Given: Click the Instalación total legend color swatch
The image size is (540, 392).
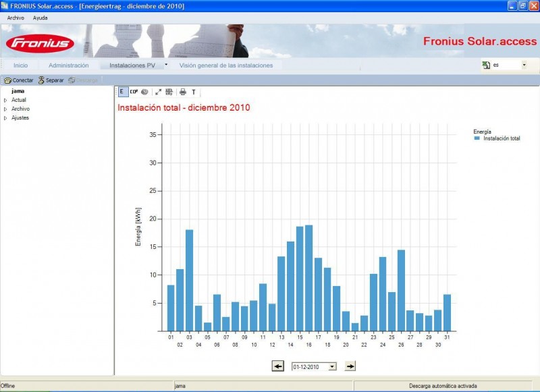Looking at the screenshot, I should click(x=477, y=138).
